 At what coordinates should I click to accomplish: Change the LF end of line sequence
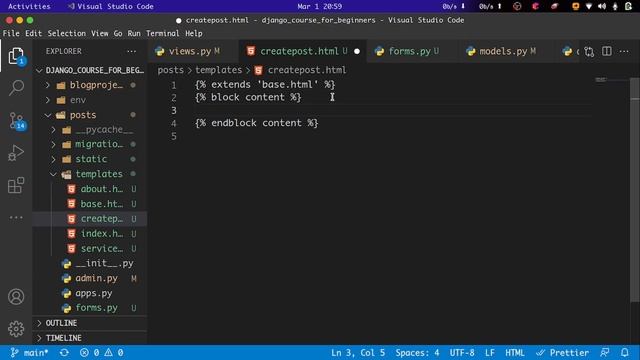pos(490,353)
